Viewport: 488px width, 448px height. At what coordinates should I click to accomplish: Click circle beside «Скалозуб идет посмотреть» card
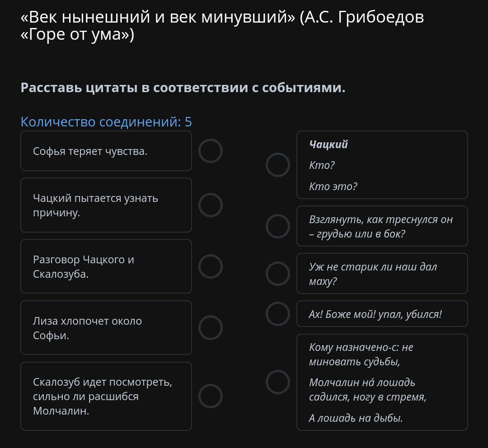pos(211,396)
